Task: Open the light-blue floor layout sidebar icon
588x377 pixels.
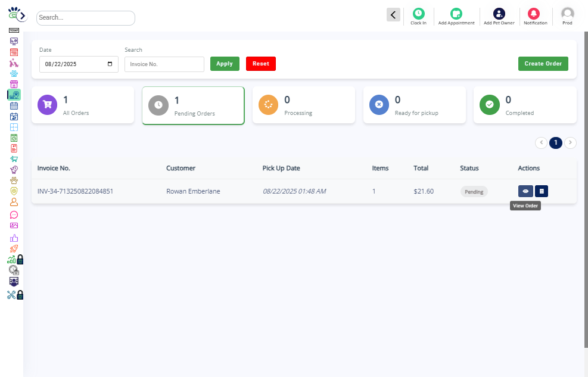Action: point(14,127)
